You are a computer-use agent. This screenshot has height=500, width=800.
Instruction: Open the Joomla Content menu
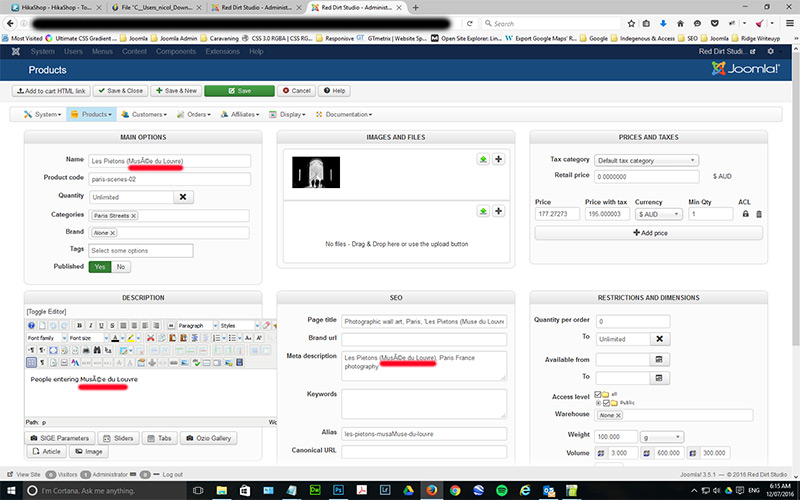point(134,51)
